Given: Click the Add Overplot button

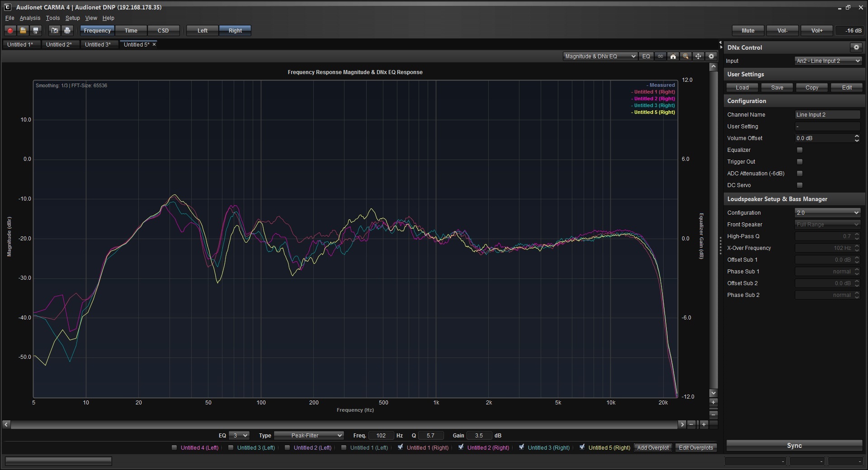Looking at the screenshot, I should (x=653, y=448).
